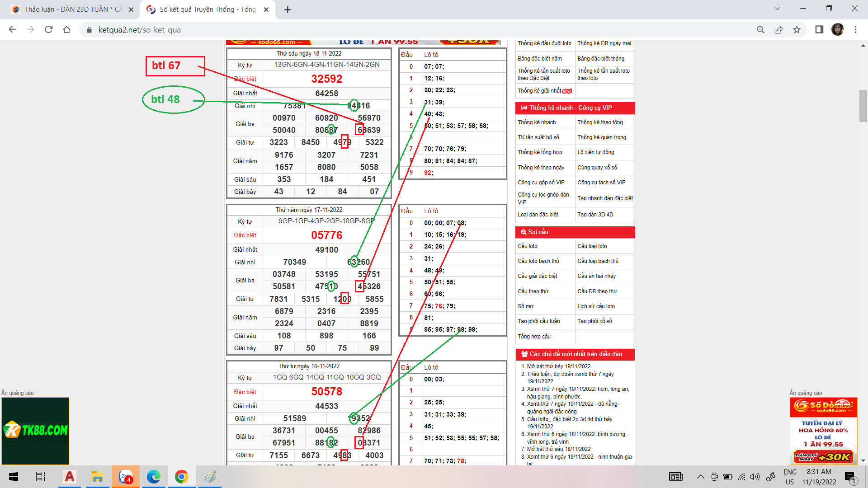Open ENG US language selector
Viewport: 868px width, 488px height.
pyautogui.click(x=790, y=477)
